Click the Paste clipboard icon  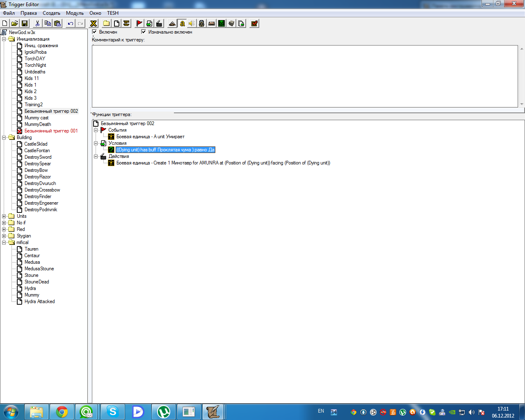pos(57,23)
